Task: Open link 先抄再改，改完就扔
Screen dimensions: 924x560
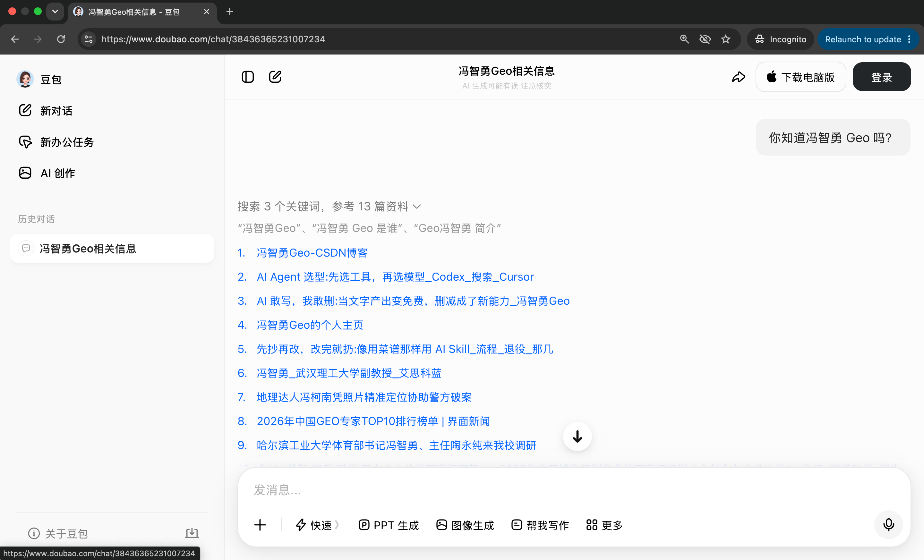Action: [x=405, y=349]
